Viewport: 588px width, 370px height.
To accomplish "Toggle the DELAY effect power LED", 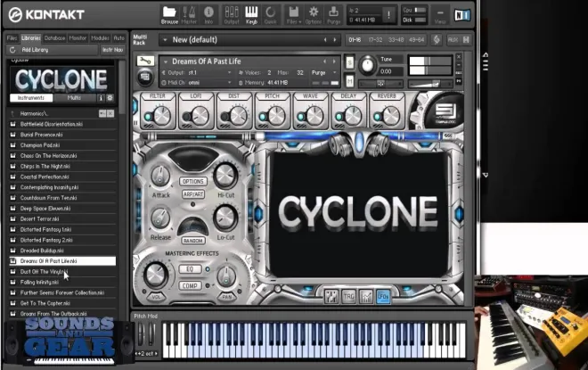I will (x=339, y=117).
